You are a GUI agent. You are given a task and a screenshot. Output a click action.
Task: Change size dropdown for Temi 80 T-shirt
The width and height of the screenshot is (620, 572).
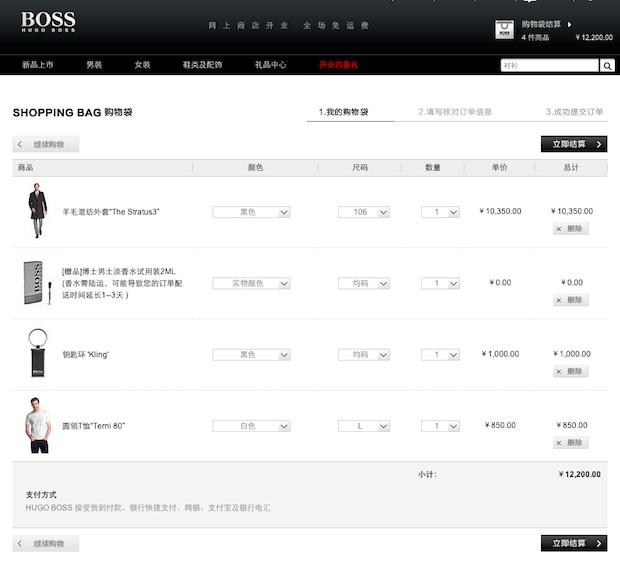click(x=363, y=426)
